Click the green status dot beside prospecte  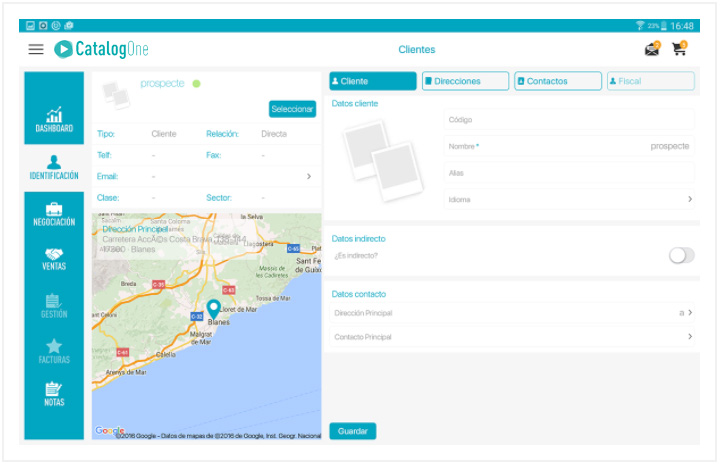pos(197,84)
